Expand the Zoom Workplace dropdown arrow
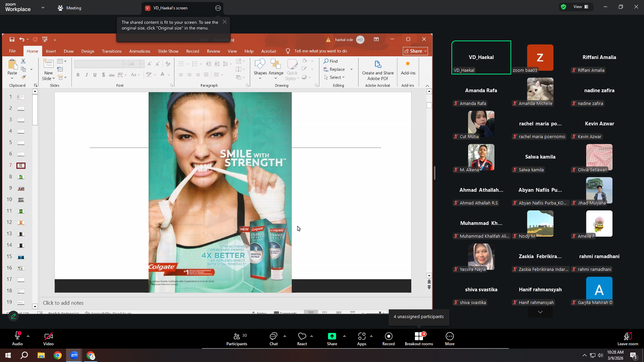Image resolution: width=644 pixels, height=362 pixels. pos(43,7)
